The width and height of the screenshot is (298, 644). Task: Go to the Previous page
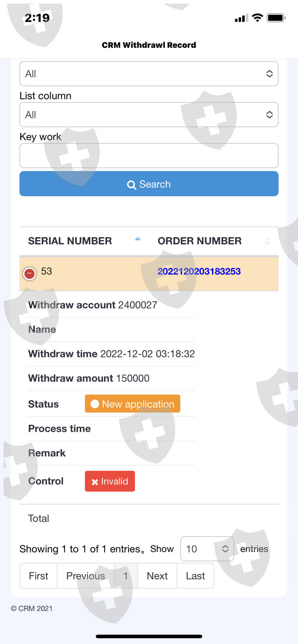[86, 576]
